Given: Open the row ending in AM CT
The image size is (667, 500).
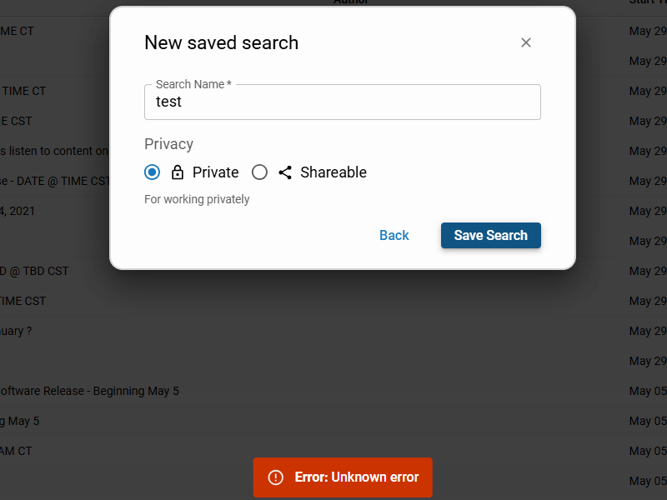Looking at the screenshot, I should pyautogui.click(x=16, y=451).
